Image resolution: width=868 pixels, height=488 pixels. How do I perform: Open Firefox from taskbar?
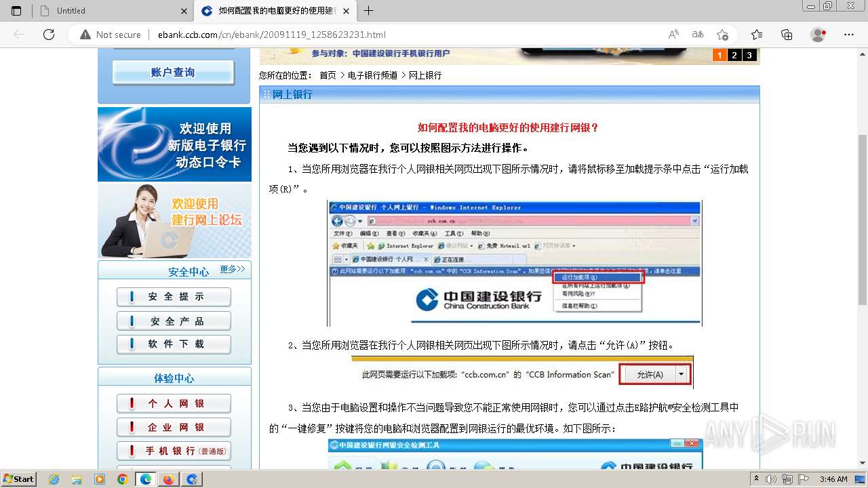[168, 479]
